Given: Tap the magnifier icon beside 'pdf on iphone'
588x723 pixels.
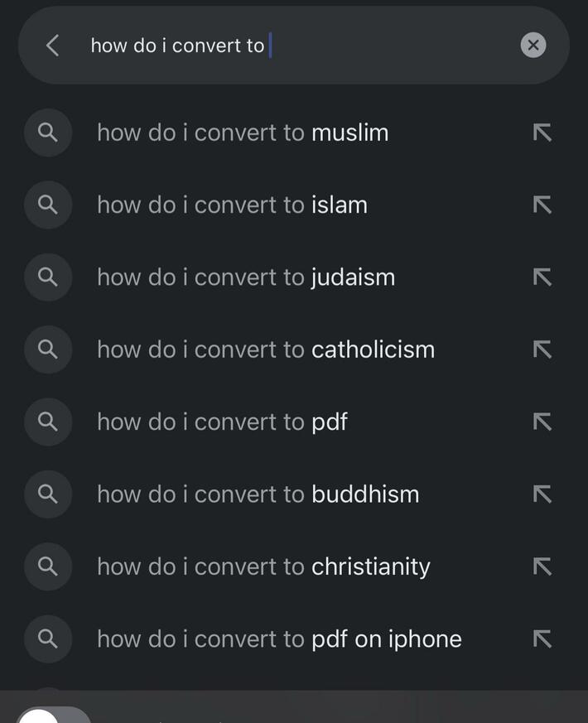Looking at the screenshot, I should (47, 639).
